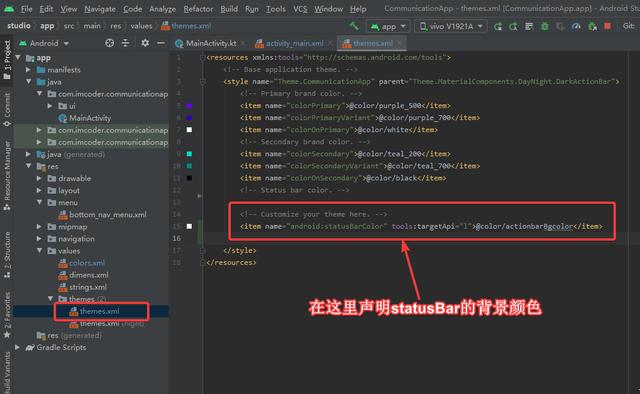
Task: Hide the Project panel with the minus icon
Action: click(x=161, y=43)
